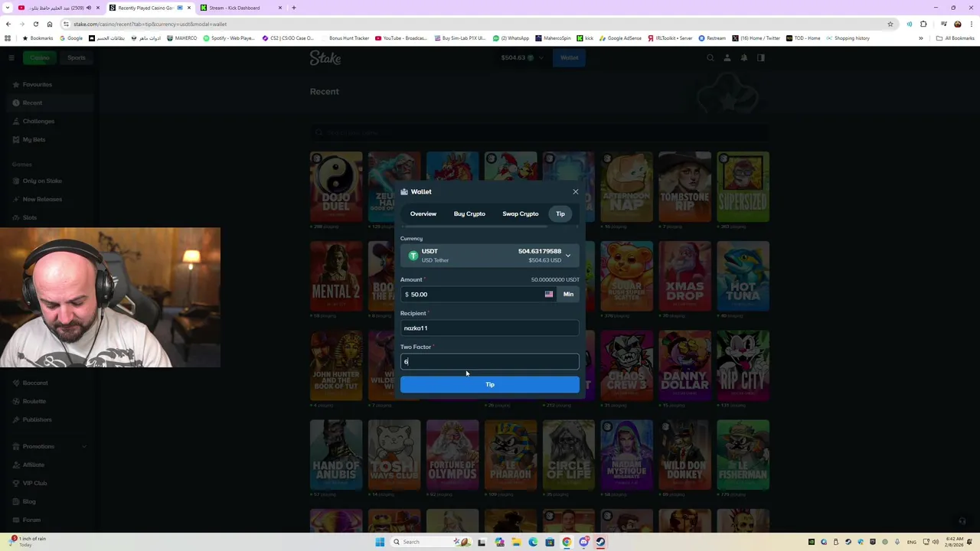Open the Bookmarks folder in bookmarks bar
Viewport: 980px width, 551px height.
coord(38,38)
